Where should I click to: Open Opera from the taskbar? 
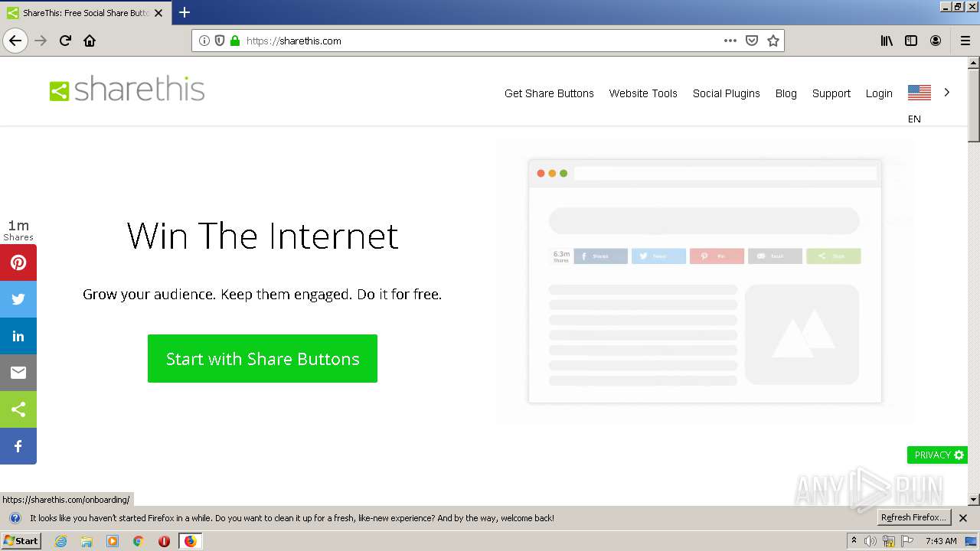click(164, 541)
